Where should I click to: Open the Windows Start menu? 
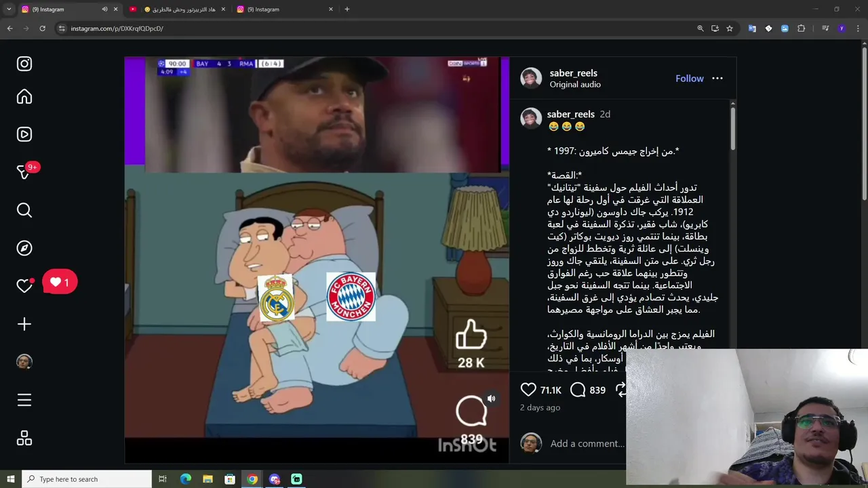tap(10, 479)
